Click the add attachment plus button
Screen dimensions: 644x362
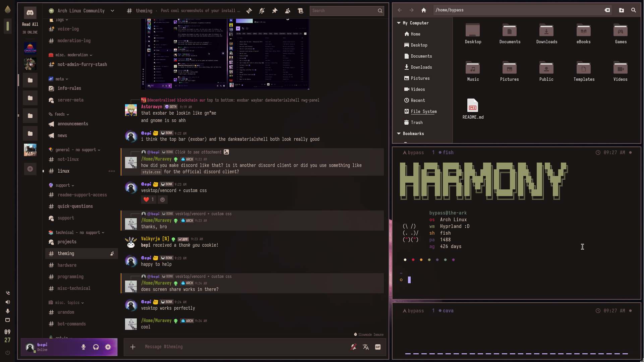click(133, 347)
